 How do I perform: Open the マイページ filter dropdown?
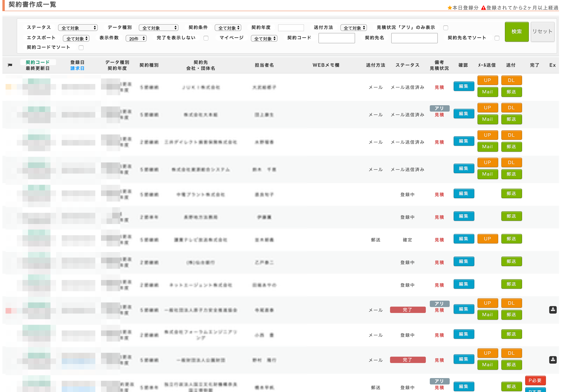[264, 38]
